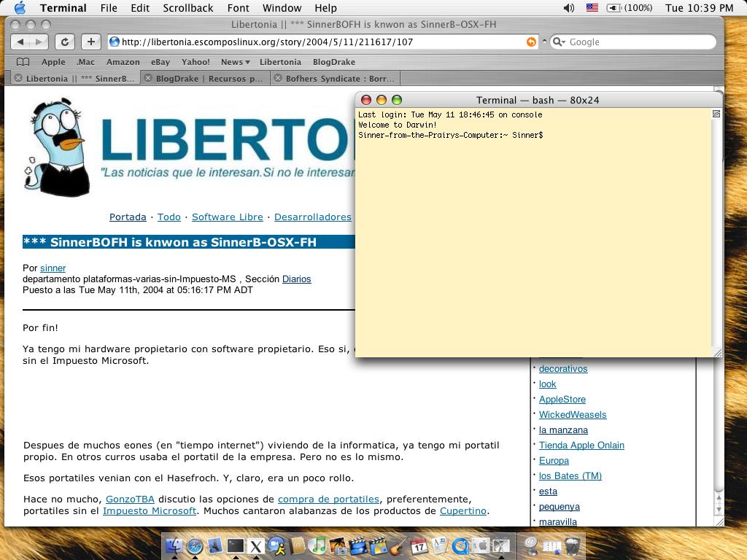Open the Apple menu
This screenshot has width=747, height=560.
pyautogui.click(x=20, y=7)
